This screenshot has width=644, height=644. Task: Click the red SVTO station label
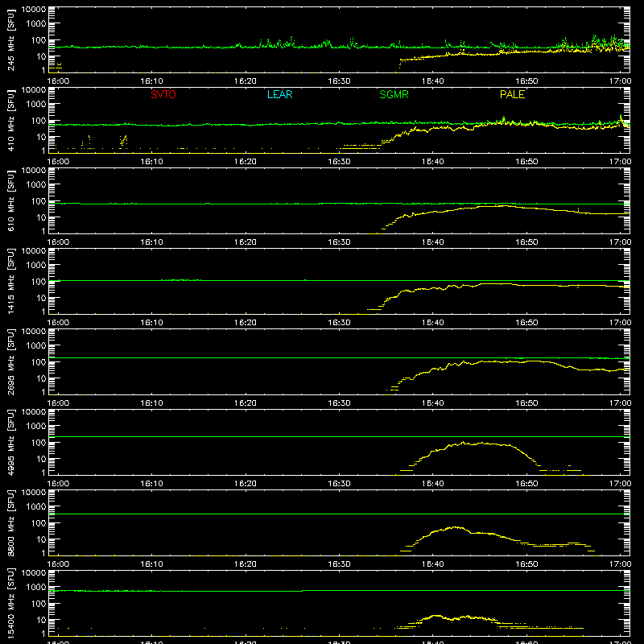tap(163, 94)
